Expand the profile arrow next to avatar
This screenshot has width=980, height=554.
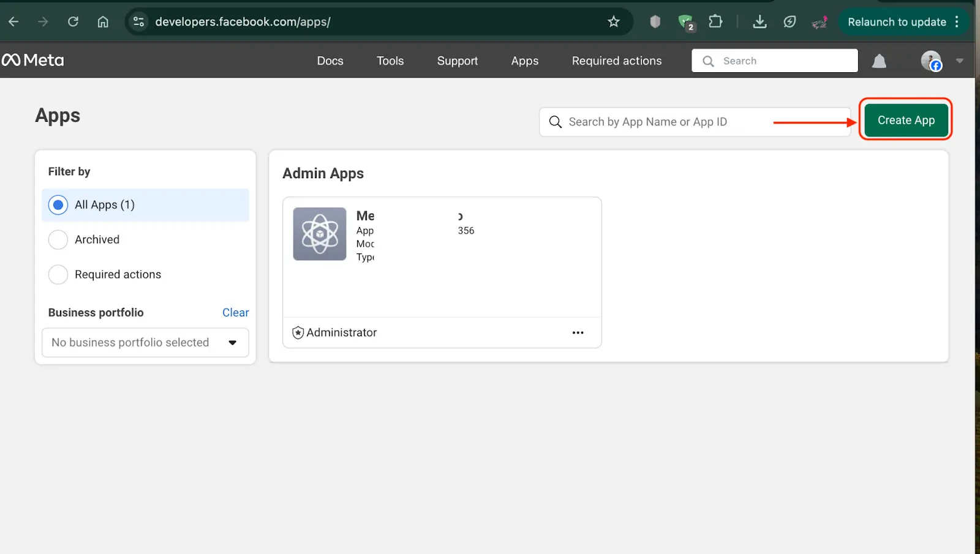point(959,61)
